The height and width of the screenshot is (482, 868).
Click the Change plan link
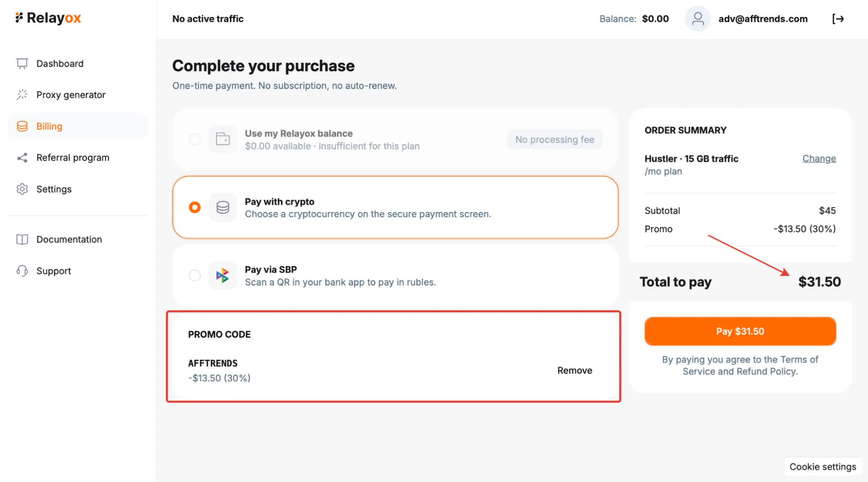pos(819,158)
